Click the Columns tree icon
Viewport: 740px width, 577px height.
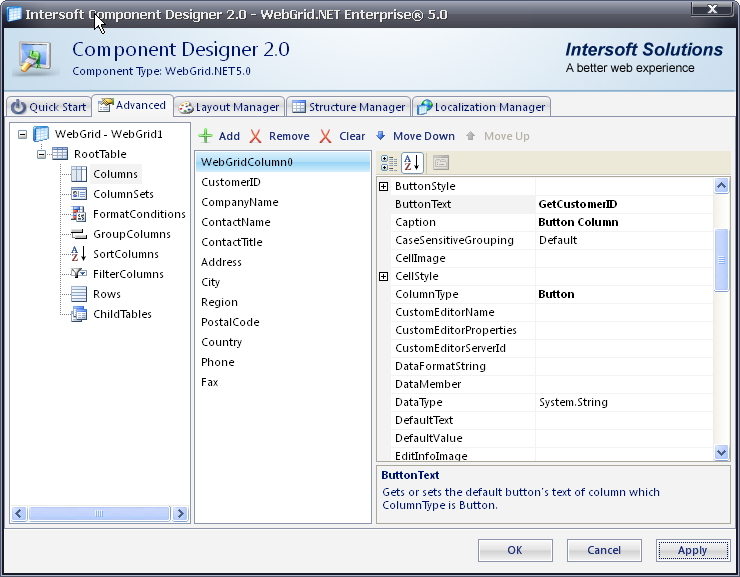pos(79,174)
